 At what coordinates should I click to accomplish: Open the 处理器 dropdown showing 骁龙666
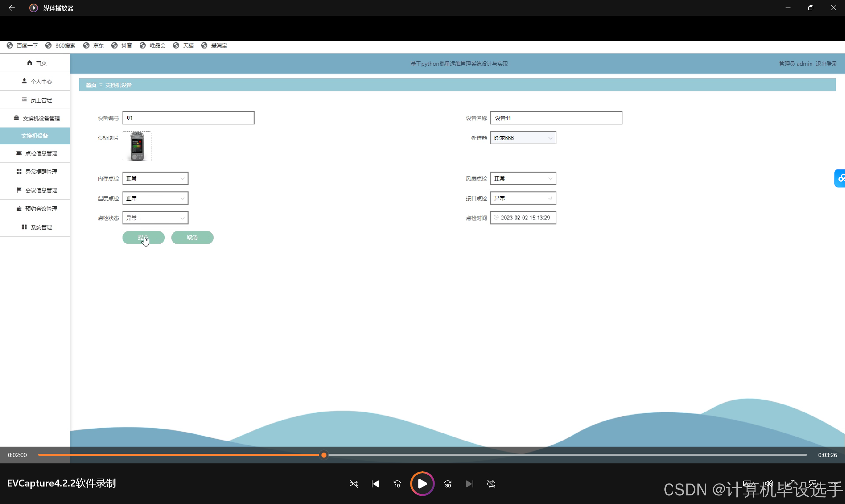[x=523, y=138]
